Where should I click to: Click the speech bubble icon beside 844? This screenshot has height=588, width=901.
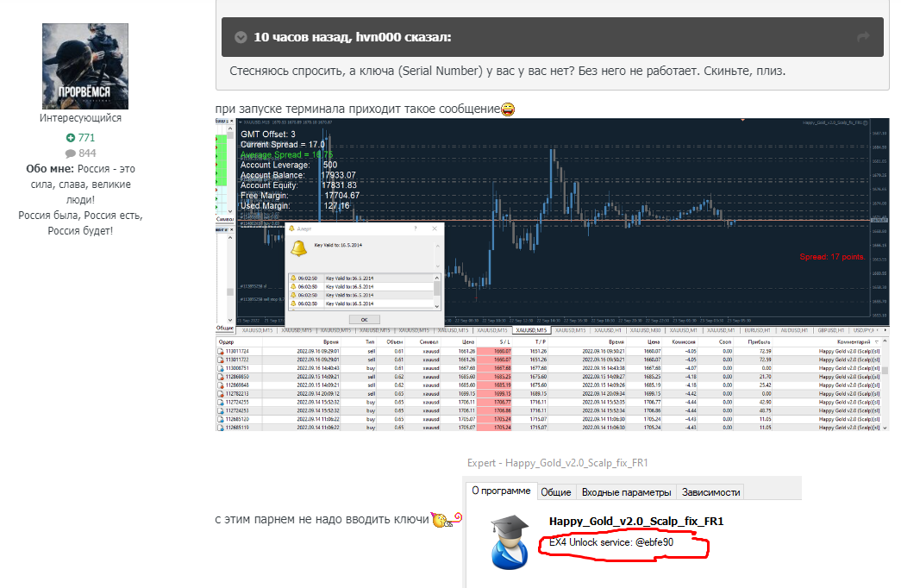(70, 153)
